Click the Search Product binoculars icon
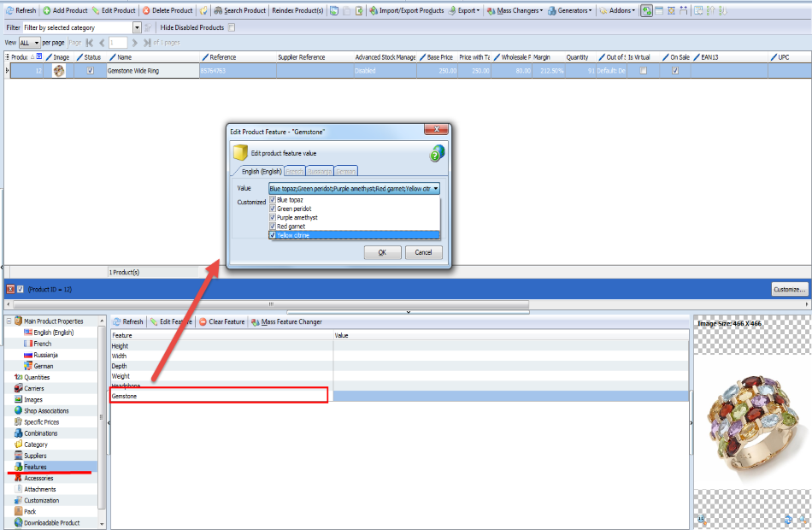 [x=218, y=10]
